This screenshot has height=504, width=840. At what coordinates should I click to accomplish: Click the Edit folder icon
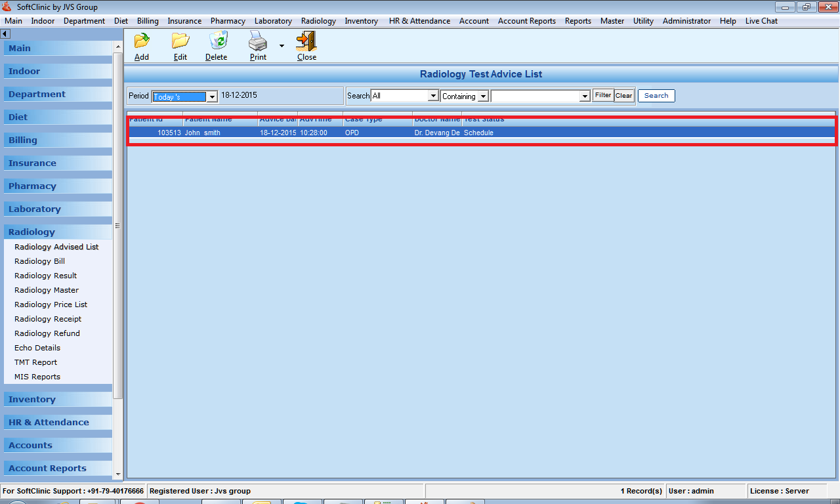tap(180, 41)
